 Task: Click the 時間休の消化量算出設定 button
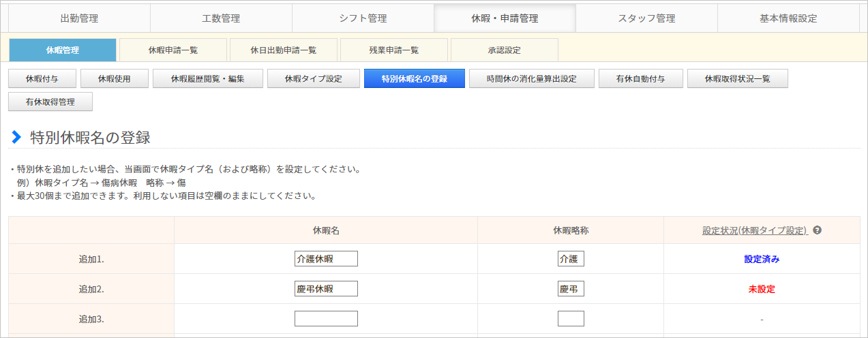click(x=531, y=79)
